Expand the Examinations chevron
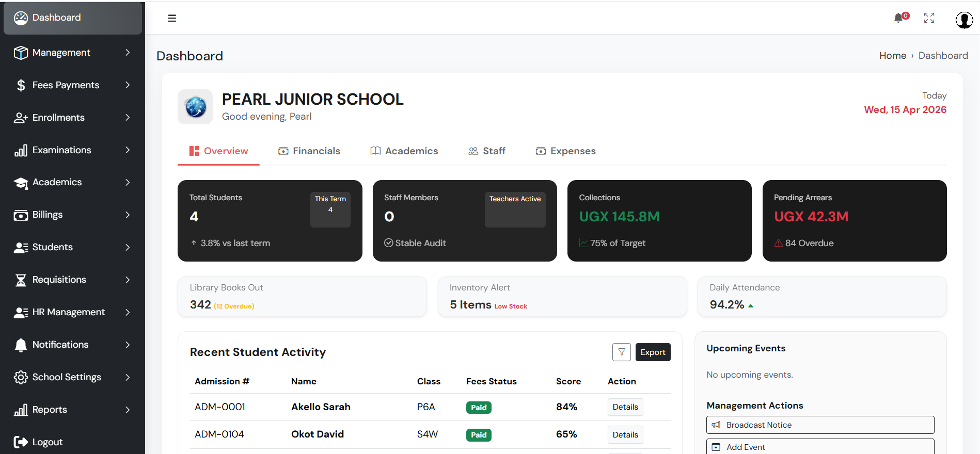Viewport: 980px width, 454px height. (x=128, y=150)
